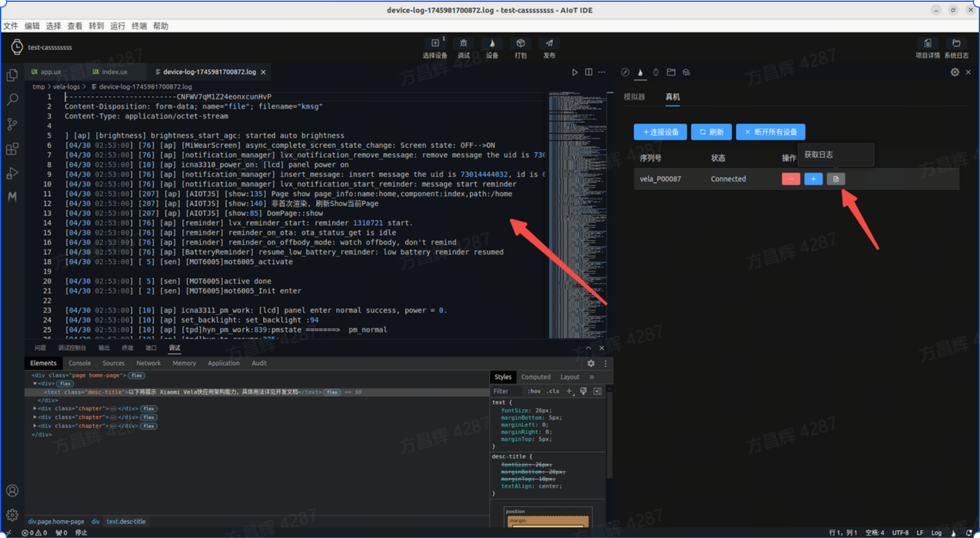Click the Search icon in sidebar
980x538 pixels.
point(12,100)
